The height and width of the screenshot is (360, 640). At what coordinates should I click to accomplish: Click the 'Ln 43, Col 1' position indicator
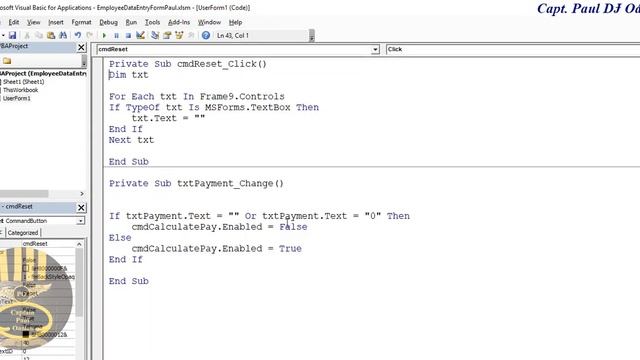[233, 36]
